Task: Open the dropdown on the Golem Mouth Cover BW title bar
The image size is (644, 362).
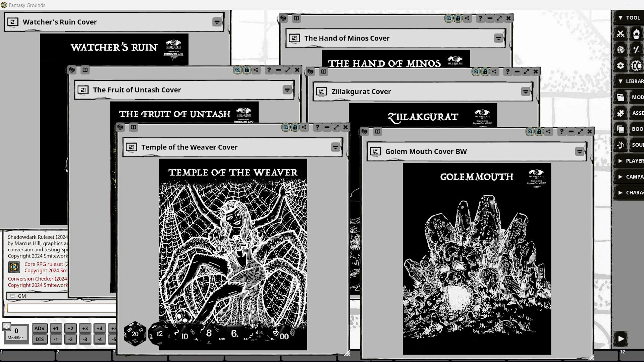Action: coord(580,152)
